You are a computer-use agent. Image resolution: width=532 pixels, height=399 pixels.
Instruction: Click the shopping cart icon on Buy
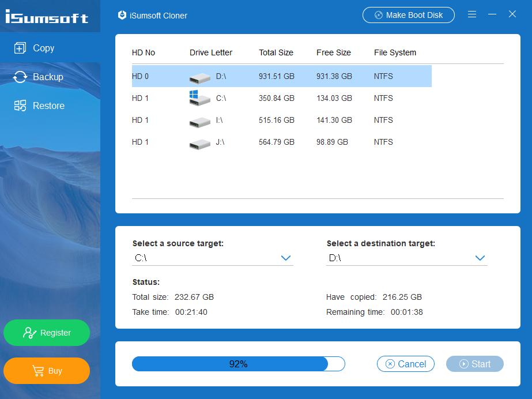click(38, 371)
